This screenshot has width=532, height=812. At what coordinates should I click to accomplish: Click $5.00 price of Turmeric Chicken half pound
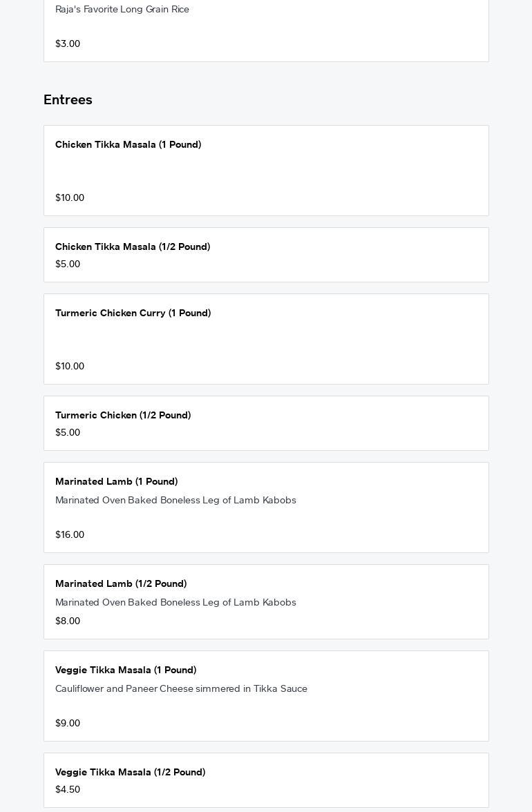[x=68, y=433]
